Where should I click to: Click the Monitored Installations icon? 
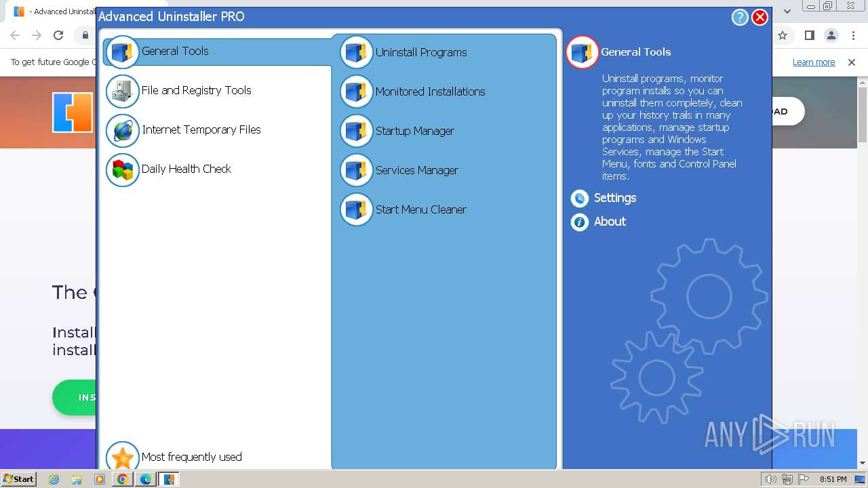(357, 91)
